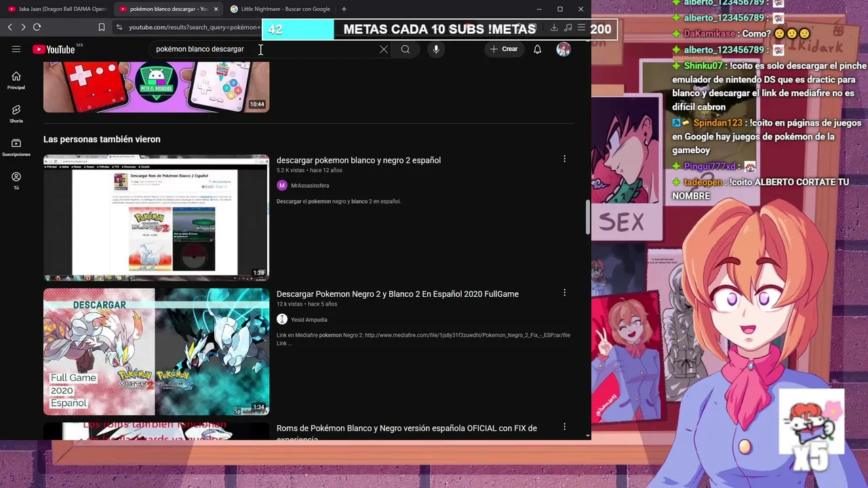
Task: Reload the current page
Action: (37, 27)
